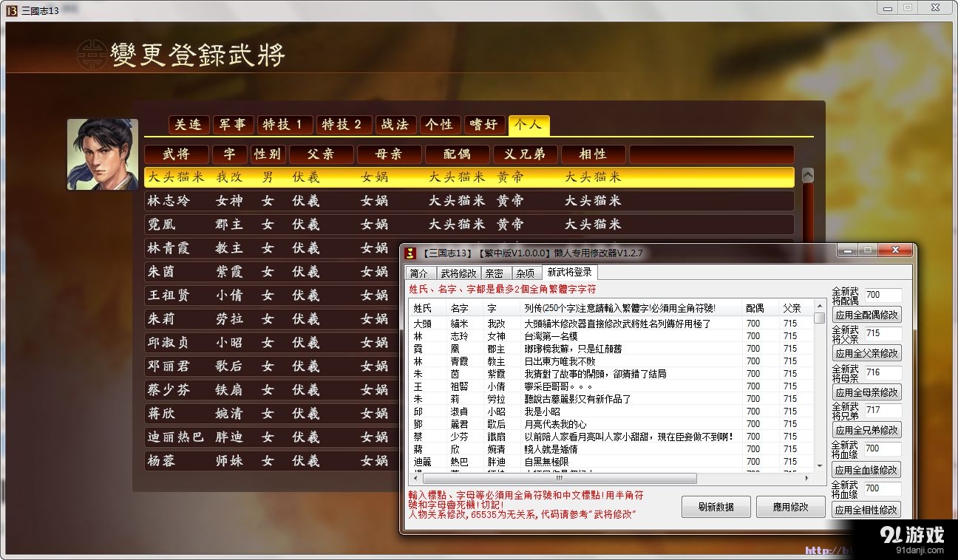This screenshot has width=958, height=560.
Task: Click the trainer list's scroll-right arrow
Action: pos(808,478)
